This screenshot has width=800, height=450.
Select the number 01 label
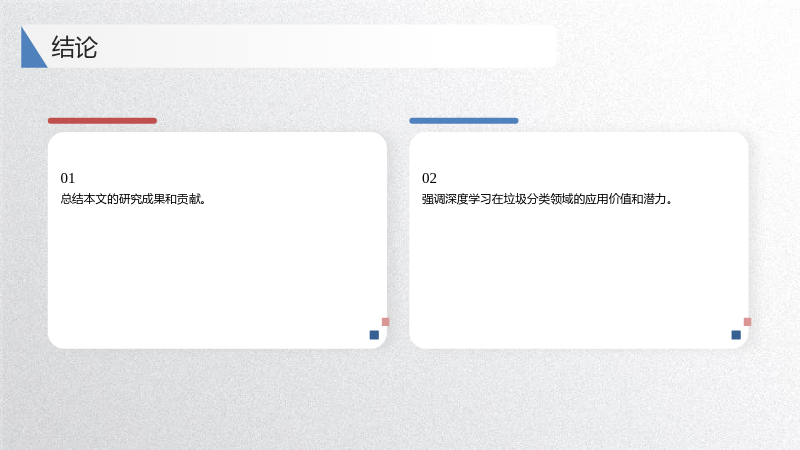coord(68,178)
